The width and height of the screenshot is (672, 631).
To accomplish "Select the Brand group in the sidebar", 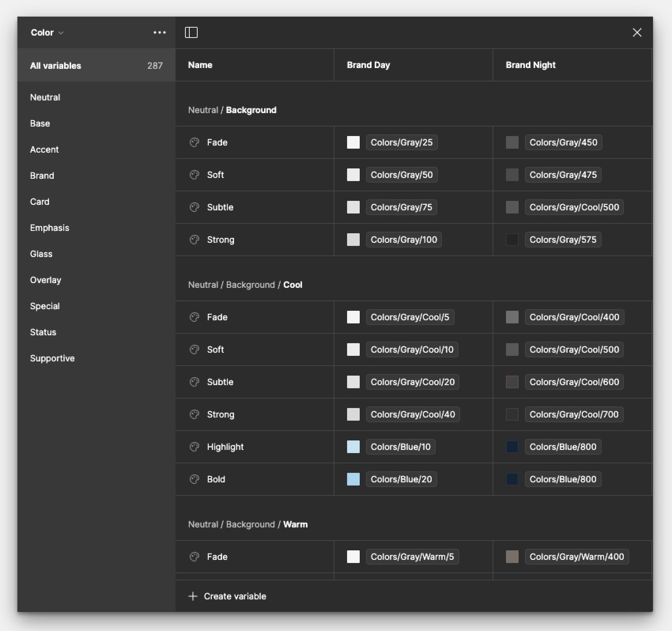I will (42, 175).
